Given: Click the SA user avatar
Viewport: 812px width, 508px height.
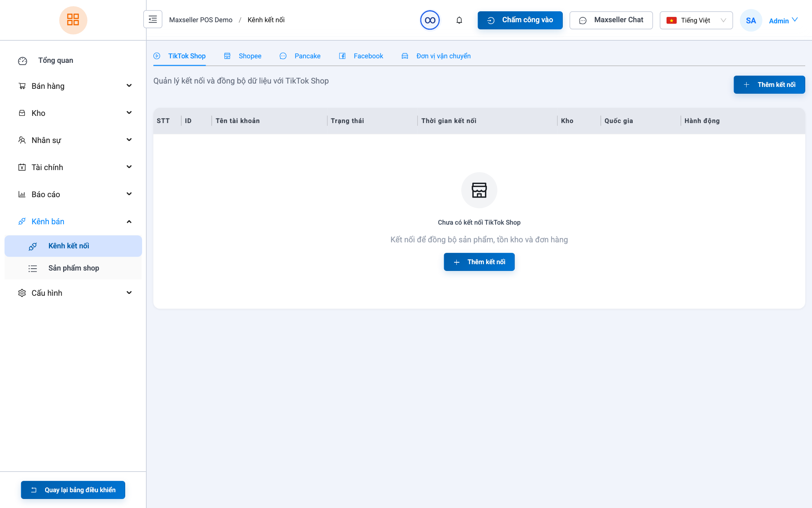Looking at the screenshot, I should (751, 20).
